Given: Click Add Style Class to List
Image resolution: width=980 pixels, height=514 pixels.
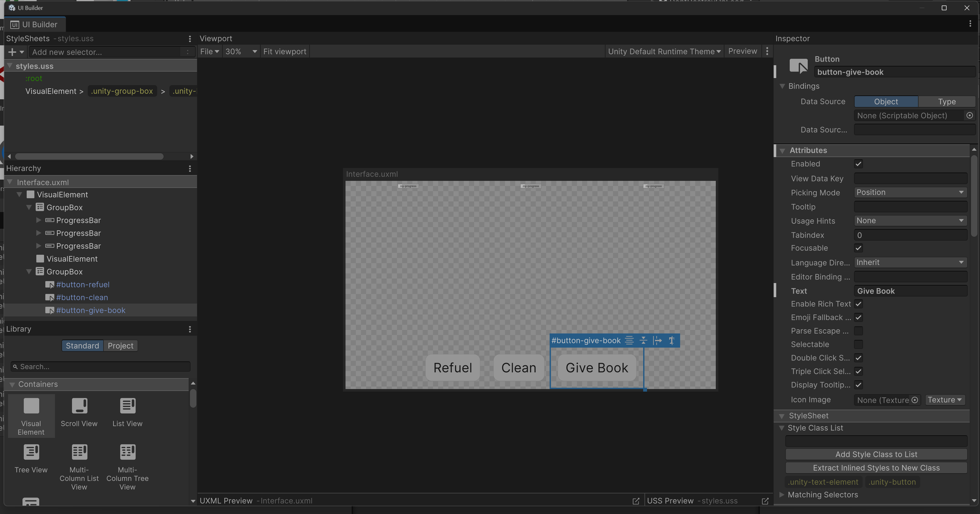Looking at the screenshot, I should point(876,455).
